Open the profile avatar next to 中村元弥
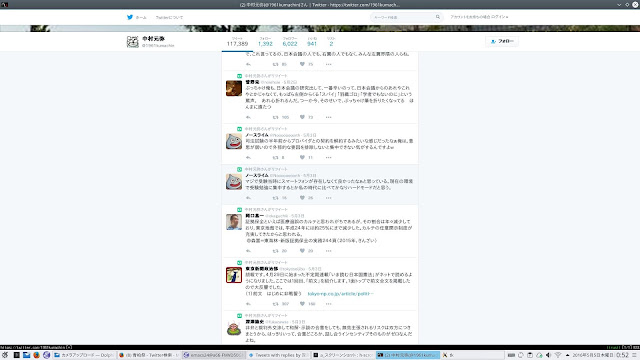640x360 pixels. coord(133,42)
